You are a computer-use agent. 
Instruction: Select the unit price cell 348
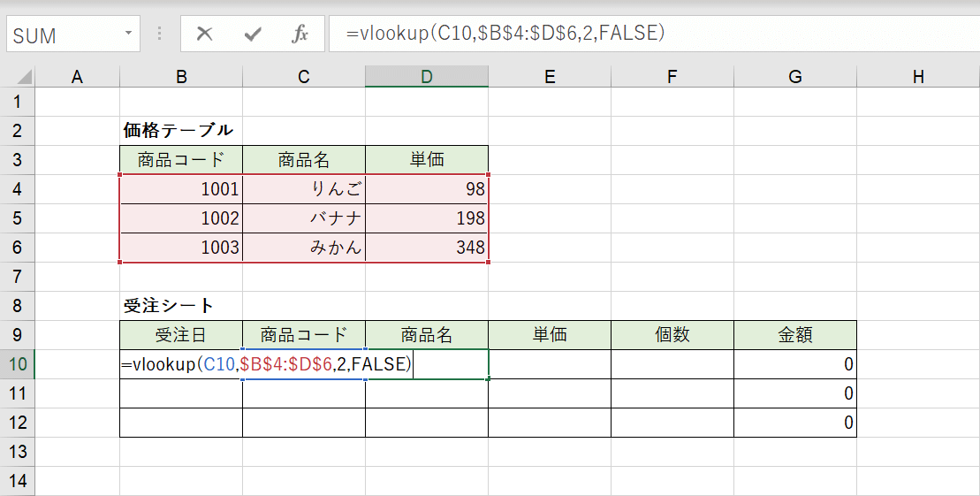coord(426,247)
